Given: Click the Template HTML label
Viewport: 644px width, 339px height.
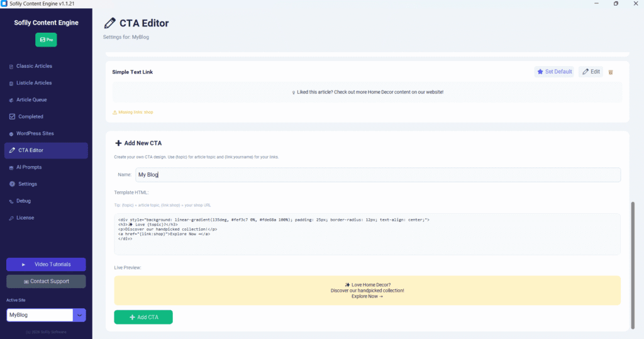Looking at the screenshot, I should point(131,192).
